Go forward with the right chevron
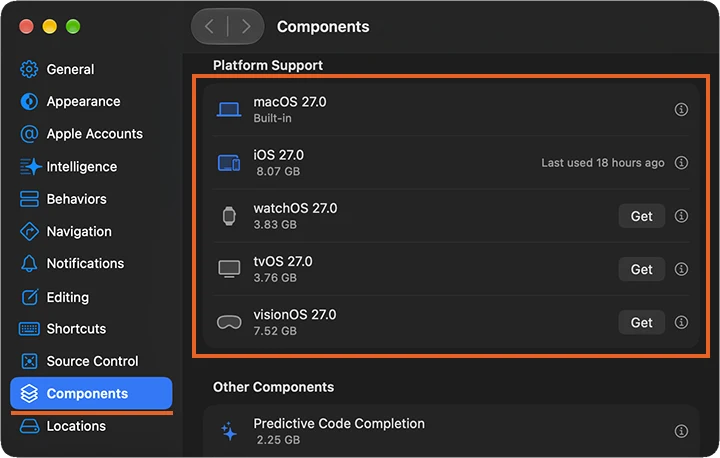Screen dimensions: 720x458 (246, 27)
